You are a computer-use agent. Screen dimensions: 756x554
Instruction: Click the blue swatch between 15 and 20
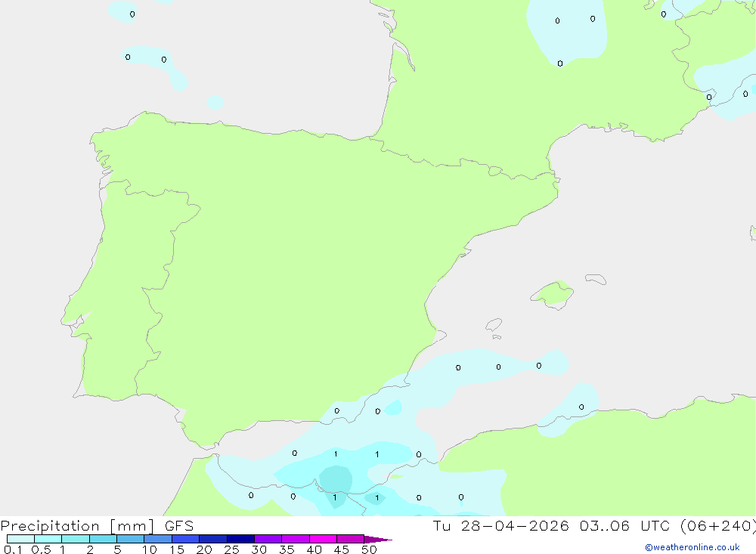click(186, 539)
